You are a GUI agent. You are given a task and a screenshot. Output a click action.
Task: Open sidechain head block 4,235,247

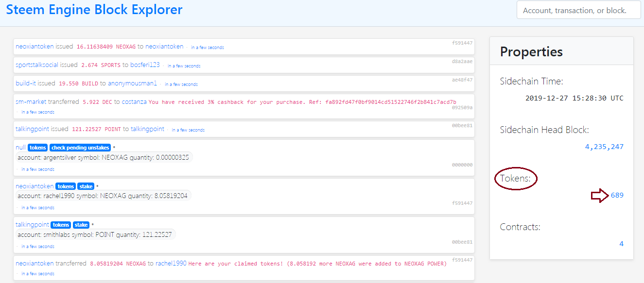[604, 147]
